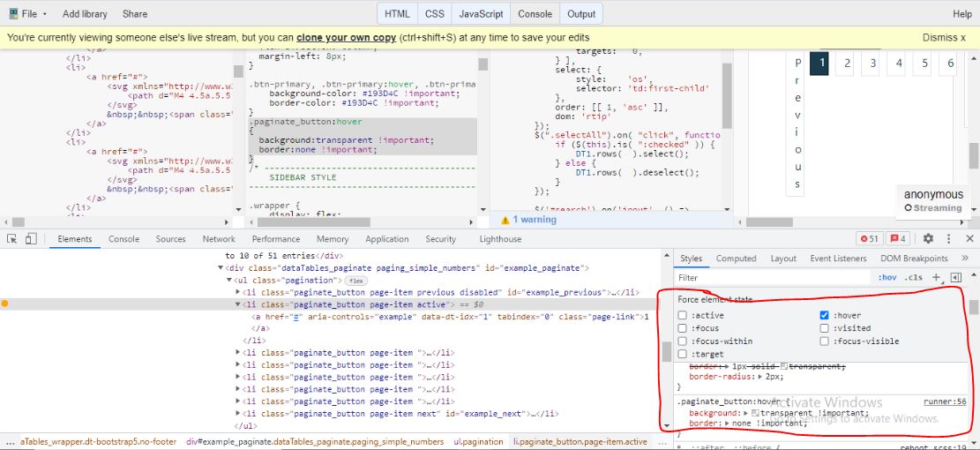Toggle the computed styles sidebar icon
980x450 pixels.
(955, 277)
